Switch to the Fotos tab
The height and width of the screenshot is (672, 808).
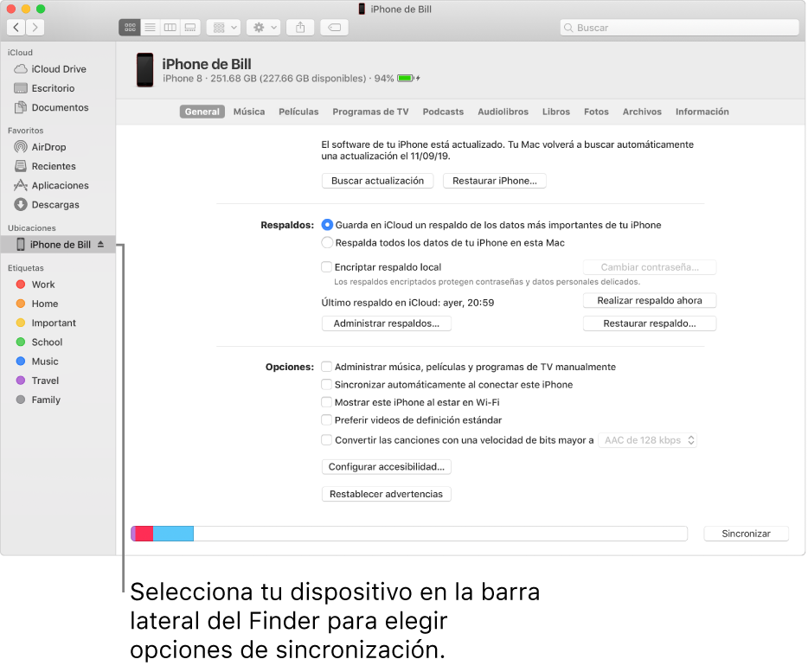(x=596, y=112)
